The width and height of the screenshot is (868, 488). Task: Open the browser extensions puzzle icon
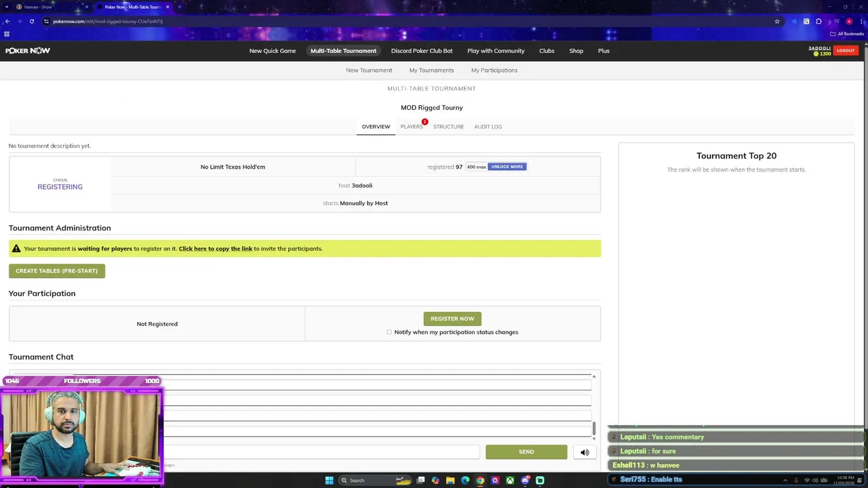[818, 21]
